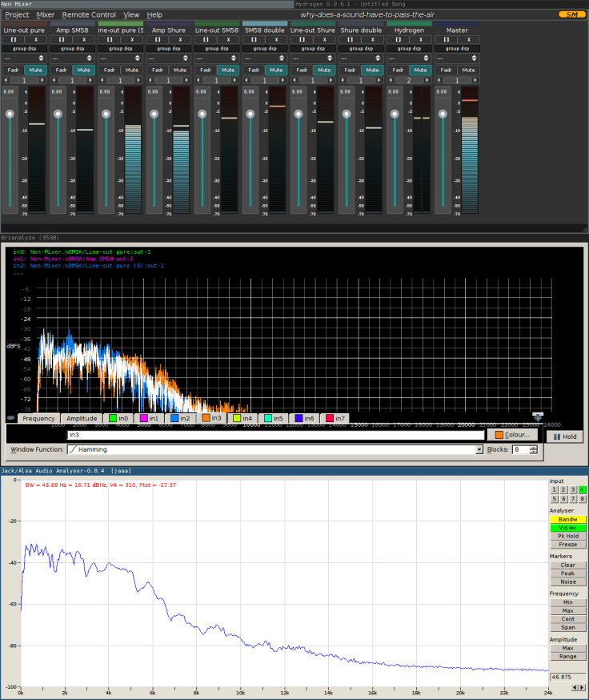Open group dropdown on Amp Shure strip
The height and width of the screenshot is (700, 589).
169,58
